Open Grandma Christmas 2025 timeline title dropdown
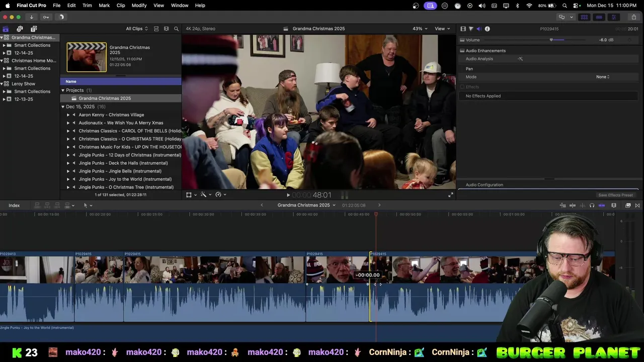644x362 pixels. coord(306,205)
